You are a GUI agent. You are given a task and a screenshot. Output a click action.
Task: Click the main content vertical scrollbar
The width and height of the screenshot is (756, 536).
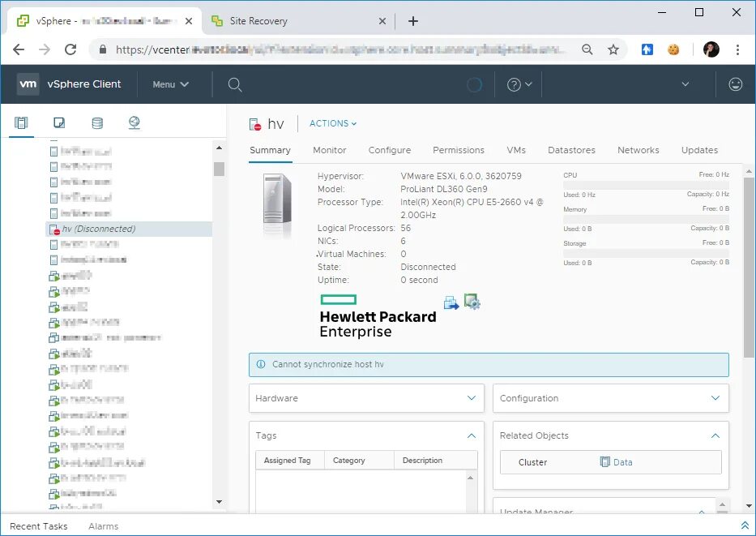coord(748,268)
